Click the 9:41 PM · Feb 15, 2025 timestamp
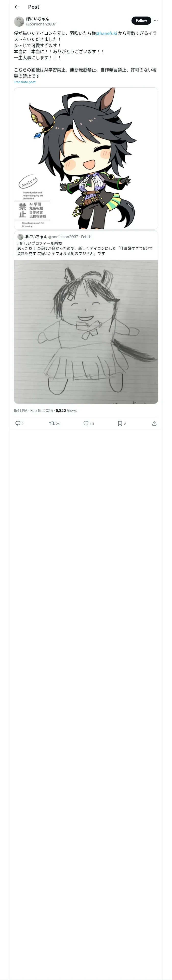 click(x=33, y=410)
